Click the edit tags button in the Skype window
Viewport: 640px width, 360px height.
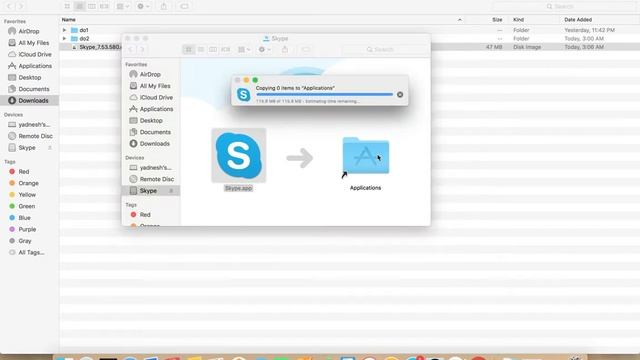point(306,49)
